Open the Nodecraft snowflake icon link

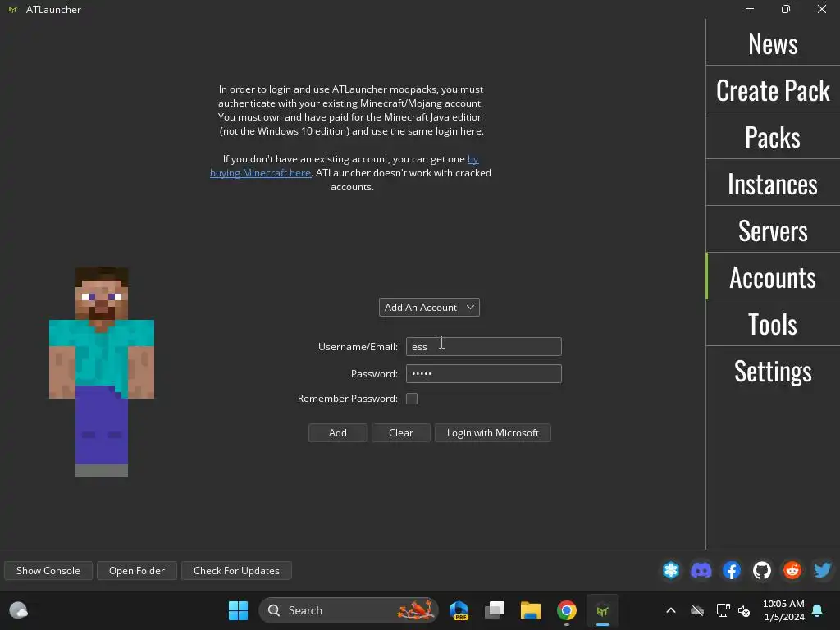click(671, 570)
